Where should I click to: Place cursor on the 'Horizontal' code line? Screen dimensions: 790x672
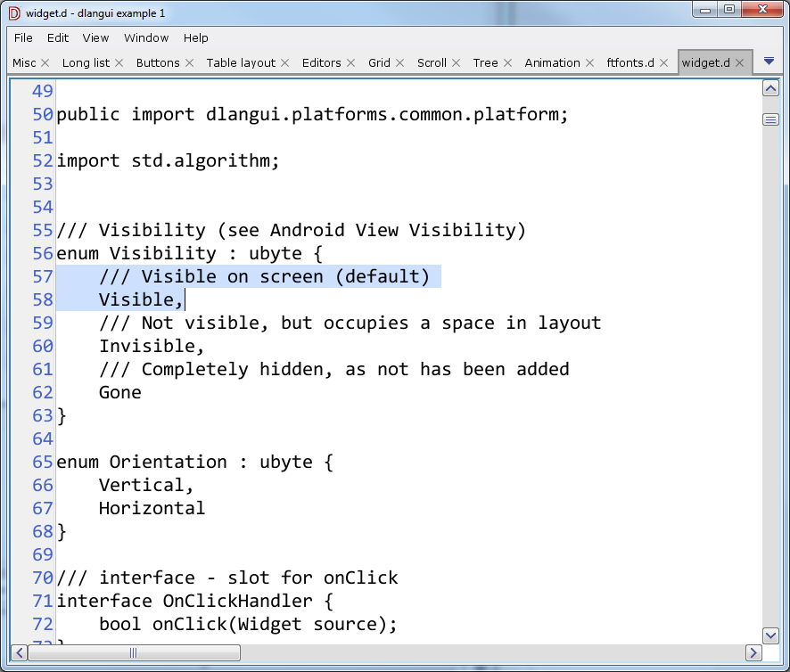(x=152, y=509)
